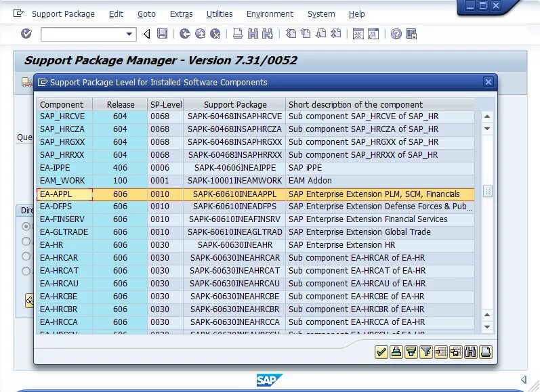Click the SAPK-60610INEADFPS support package cell
The image size is (540, 392).
pyautogui.click(x=234, y=206)
